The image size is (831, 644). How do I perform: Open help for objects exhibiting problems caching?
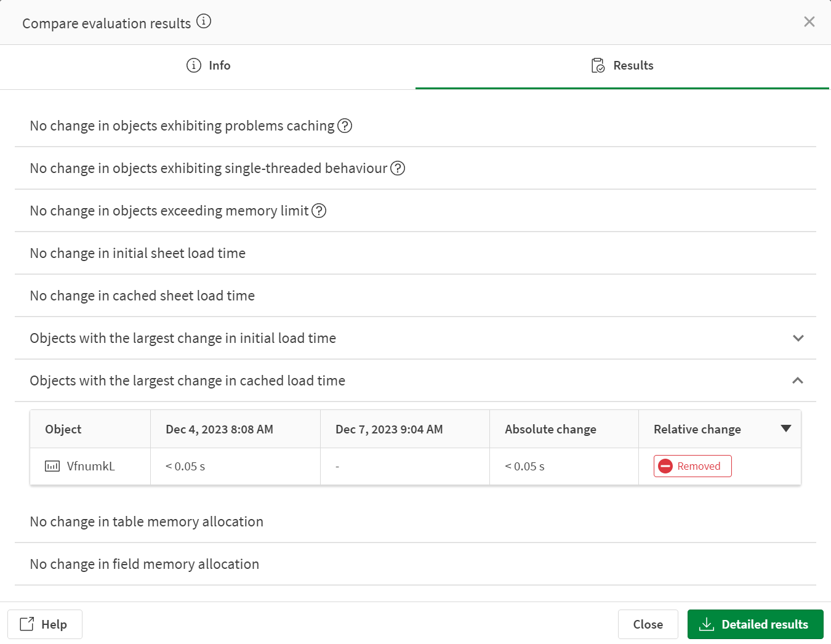[345, 126]
